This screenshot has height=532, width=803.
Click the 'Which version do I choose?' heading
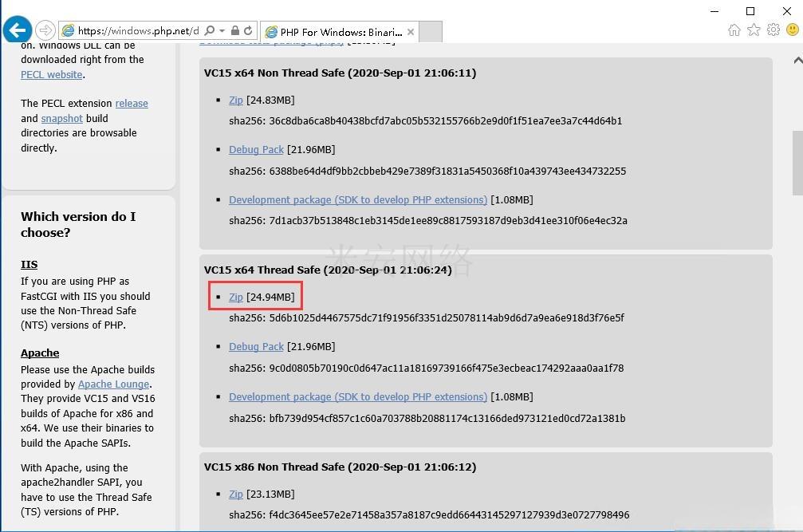pyautogui.click(x=78, y=224)
